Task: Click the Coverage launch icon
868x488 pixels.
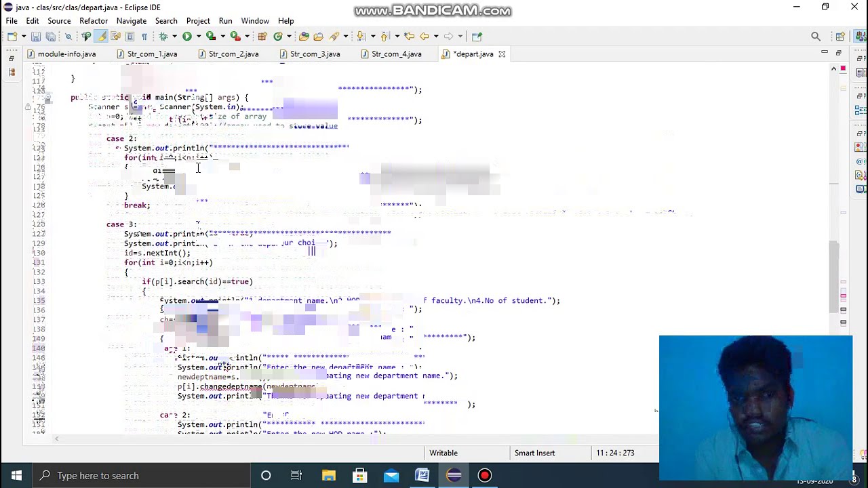Action: [x=210, y=36]
